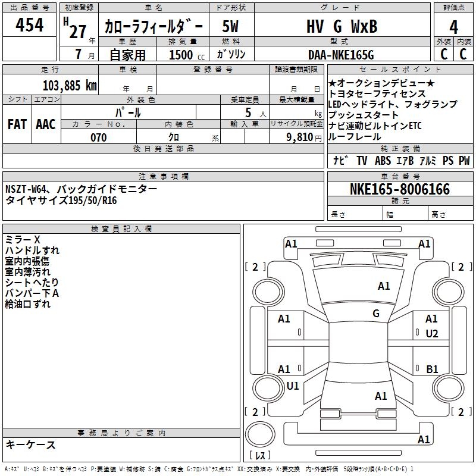Click the chassis number NKE165-8006166
This screenshot has height=476, width=476.
click(x=400, y=189)
